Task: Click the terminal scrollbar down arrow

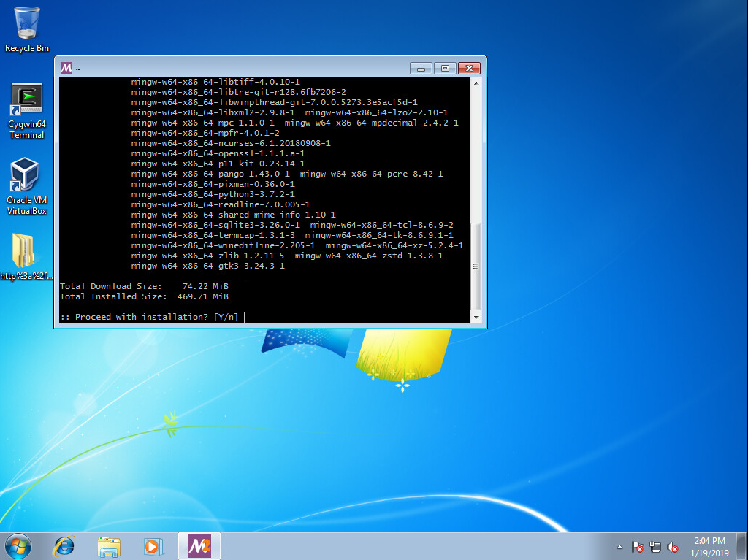Action: (x=476, y=318)
